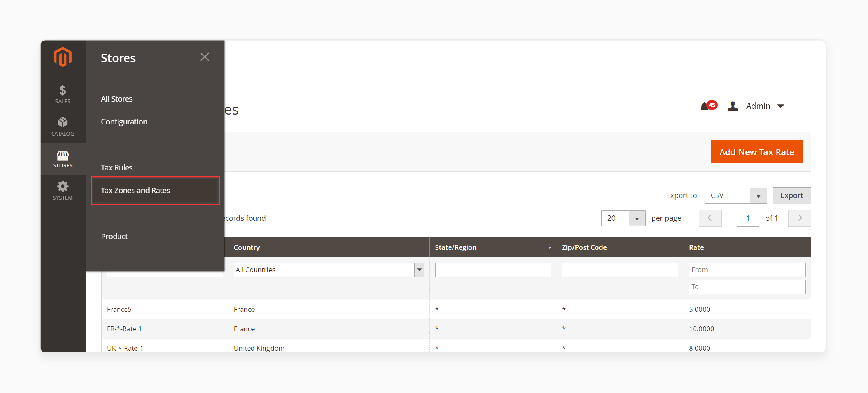Open Configuration menu entry
This screenshot has width=868, height=393.
[124, 122]
